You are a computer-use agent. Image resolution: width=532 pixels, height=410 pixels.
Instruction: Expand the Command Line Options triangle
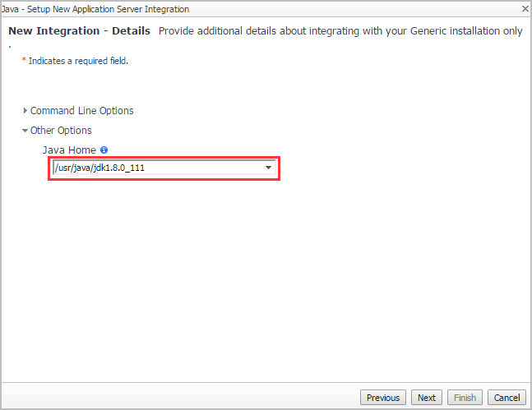coord(25,111)
